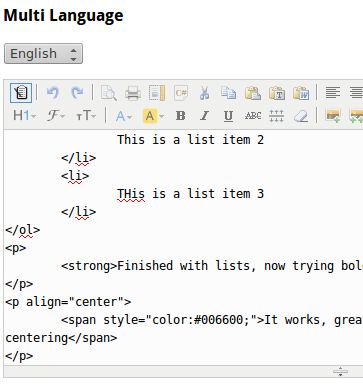Open print preview with magnifier icon
The width and height of the screenshot is (363, 385).
pyautogui.click(x=109, y=93)
